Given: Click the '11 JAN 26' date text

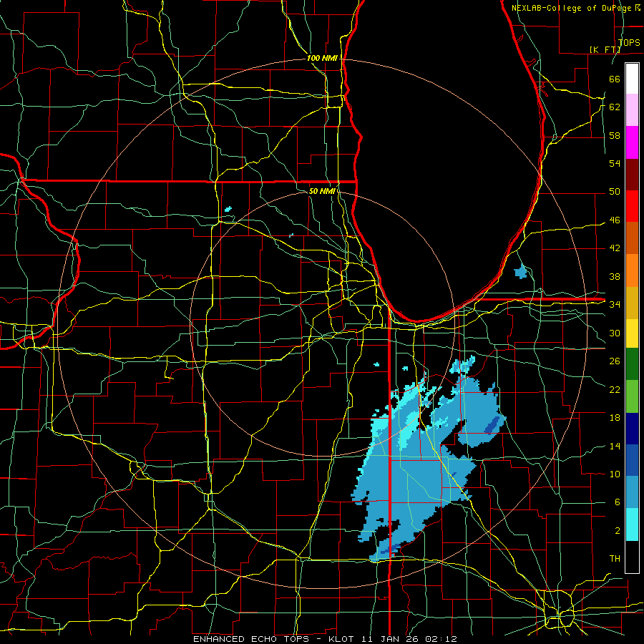Looking at the screenshot, I should pos(391,639).
